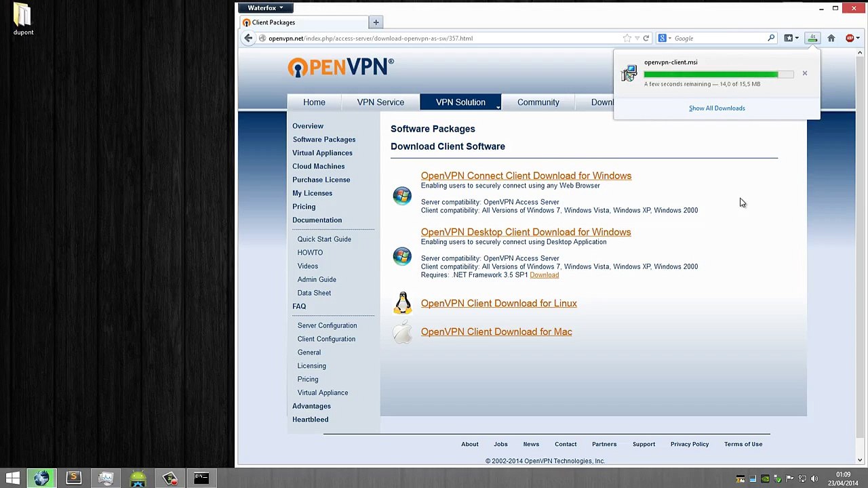Screen dimensions: 868x488
Task: Focus the URL address bar
Action: pos(441,38)
